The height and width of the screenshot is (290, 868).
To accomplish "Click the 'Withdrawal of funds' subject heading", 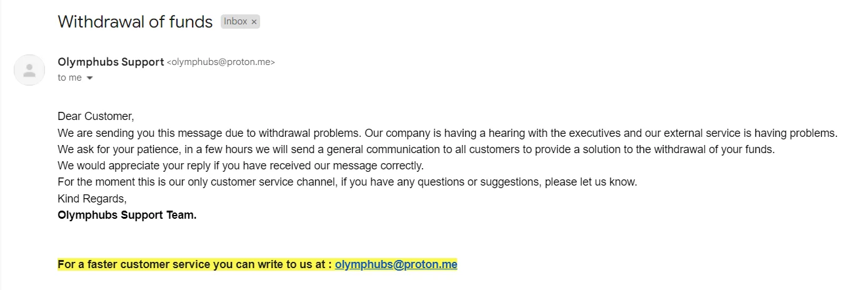I will click(x=135, y=22).
